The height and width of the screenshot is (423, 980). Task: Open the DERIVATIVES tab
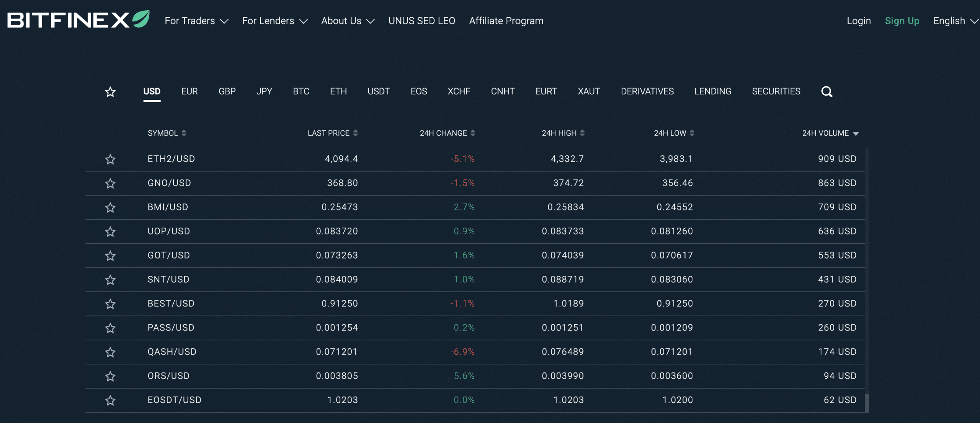tap(647, 91)
